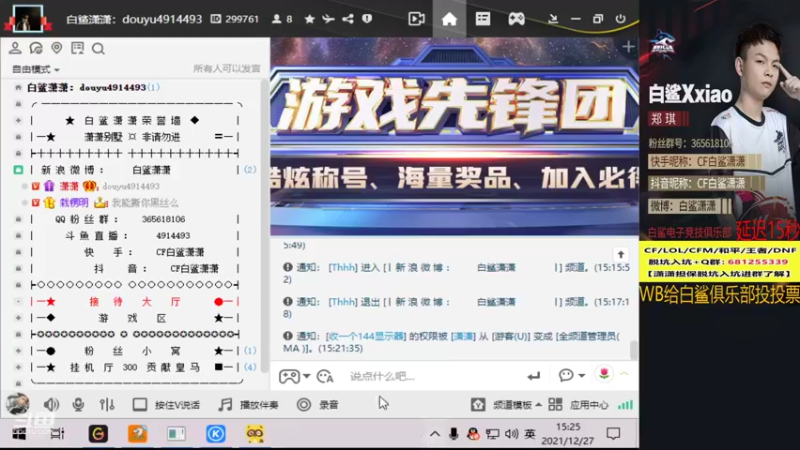Open the channel list layout tab
The width and height of the screenshot is (800, 450).
coord(483,19)
